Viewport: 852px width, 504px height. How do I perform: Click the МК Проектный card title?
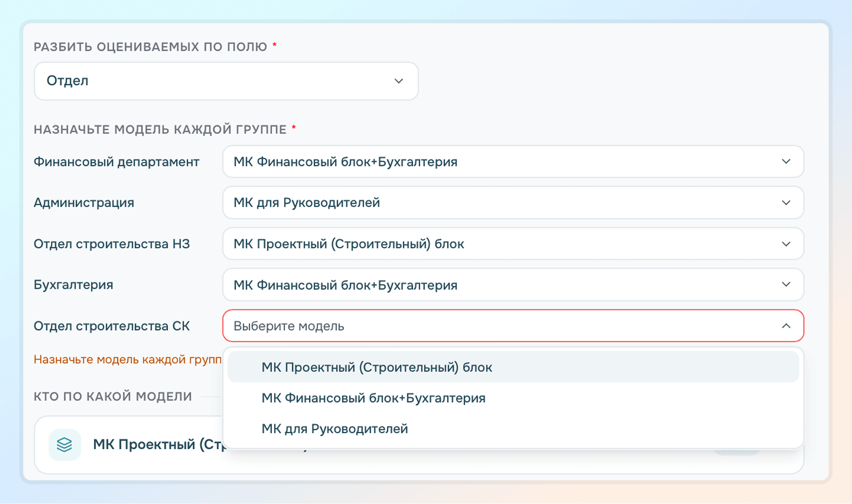click(x=158, y=444)
